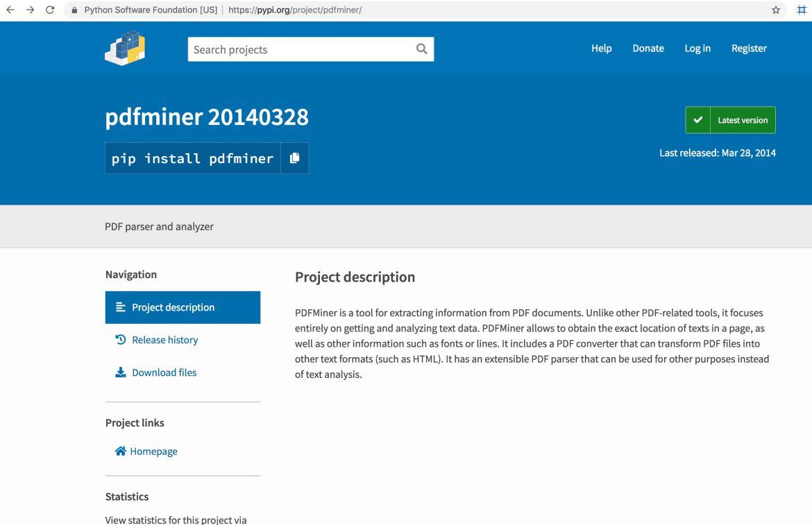Click the Homepage house icon
The width and height of the screenshot is (812, 525).
[x=120, y=451]
